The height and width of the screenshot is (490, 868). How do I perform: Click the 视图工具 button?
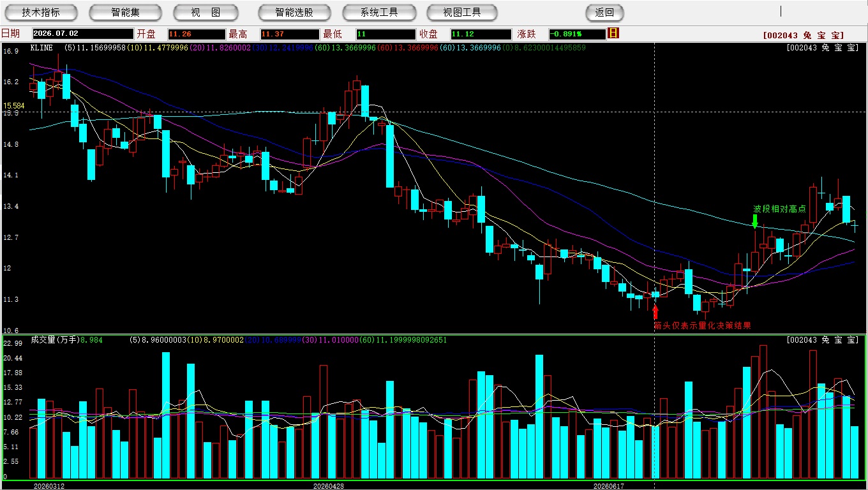[462, 12]
